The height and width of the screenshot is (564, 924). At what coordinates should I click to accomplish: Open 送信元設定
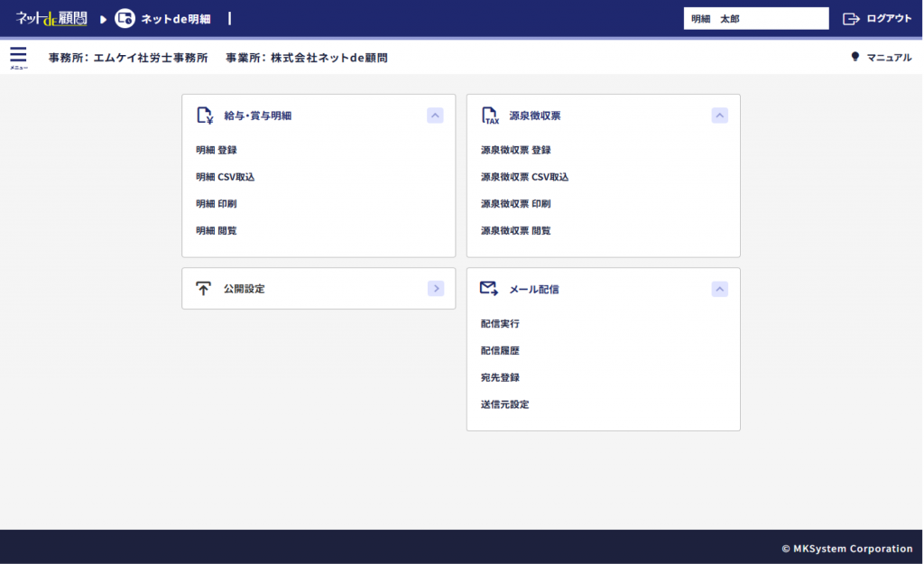(504, 404)
